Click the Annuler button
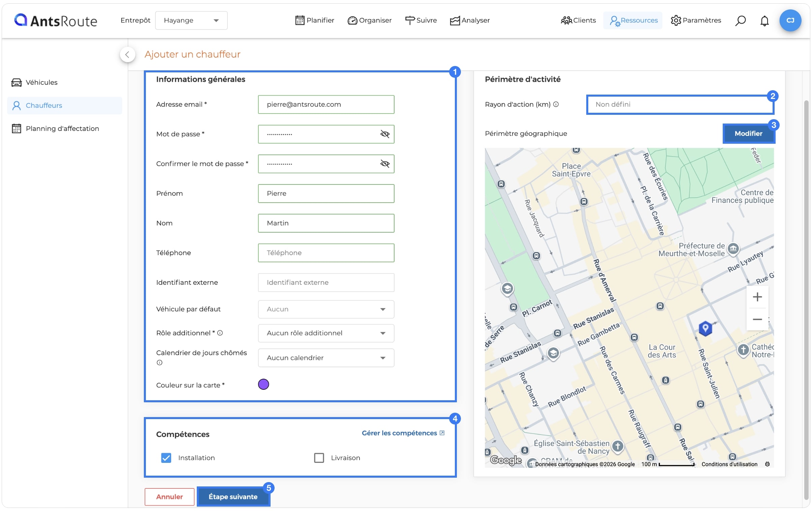This screenshot has height=511, width=812. pyautogui.click(x=169, y=497)
